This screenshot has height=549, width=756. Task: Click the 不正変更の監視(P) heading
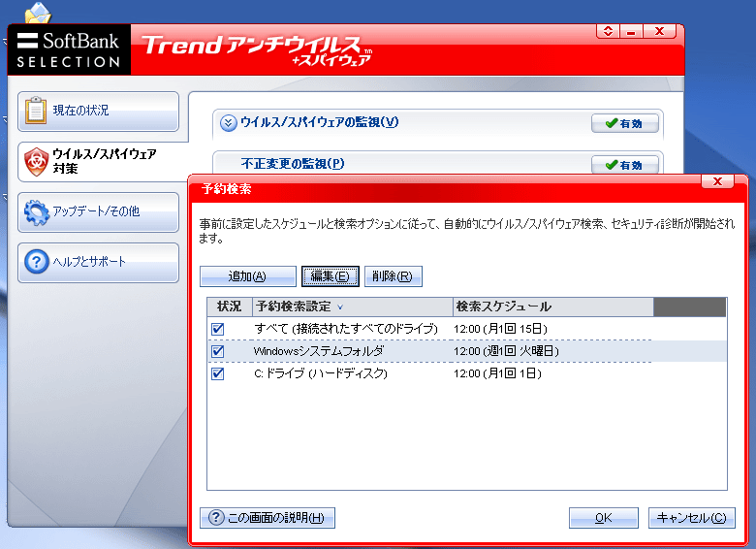(293, 164)
